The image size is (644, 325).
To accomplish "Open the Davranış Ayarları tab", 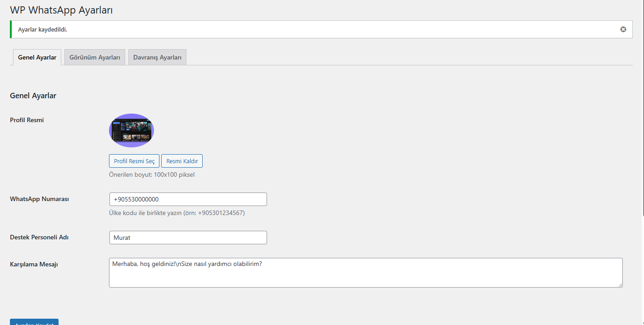I will pos(157,57).
